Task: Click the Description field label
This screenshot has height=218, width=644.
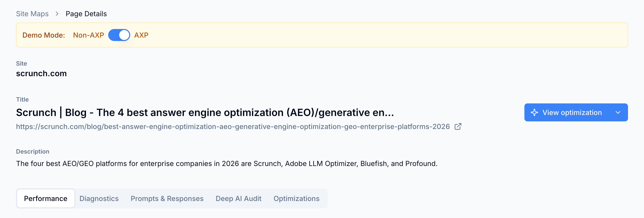Action: click(x=33, y=152)
